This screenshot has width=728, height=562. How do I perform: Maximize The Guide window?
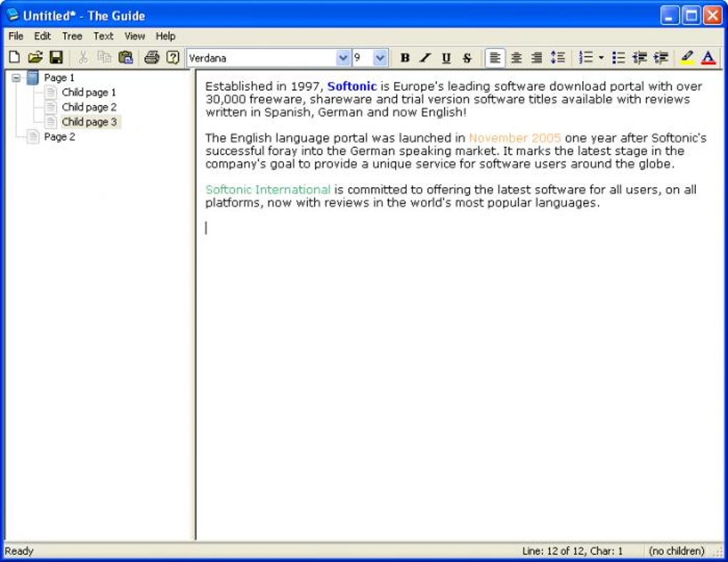point(691,16)
